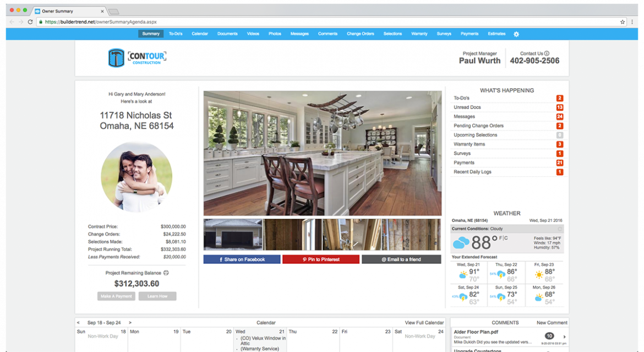Click the Make A Payment button
The width and height of the screenshot is (644, 352).
(116, 296)
